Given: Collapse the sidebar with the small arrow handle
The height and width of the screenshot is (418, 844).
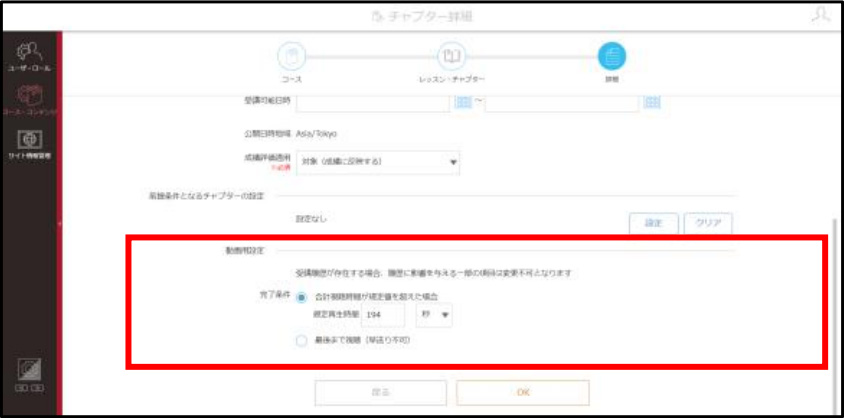Looking at the screenshot, I should coord(60,223).
